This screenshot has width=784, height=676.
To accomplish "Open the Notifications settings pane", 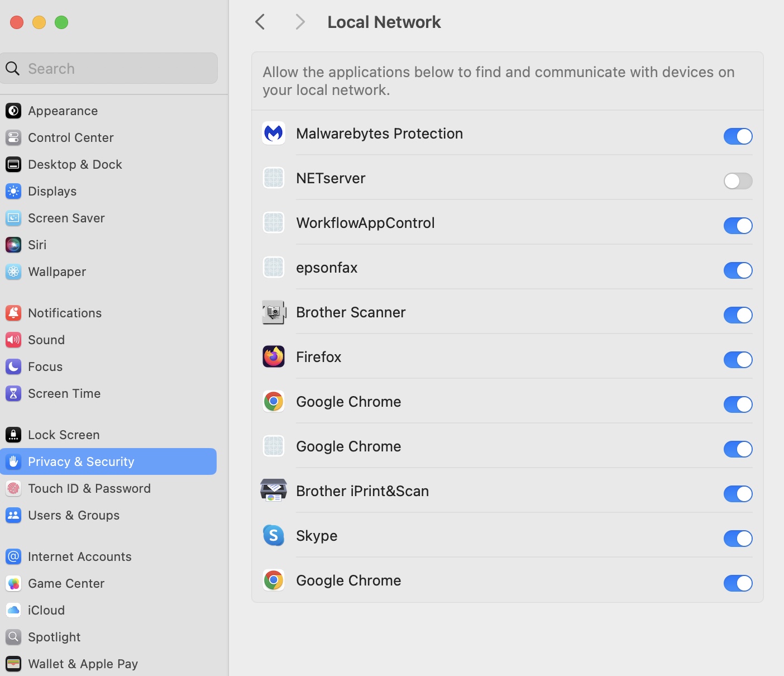I will pos(65,313).
